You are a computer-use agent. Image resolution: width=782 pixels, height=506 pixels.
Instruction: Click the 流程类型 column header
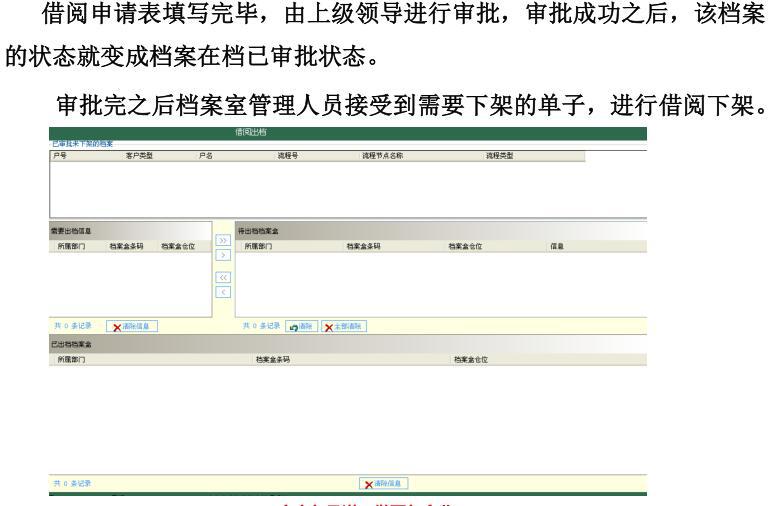click(500, 156)
